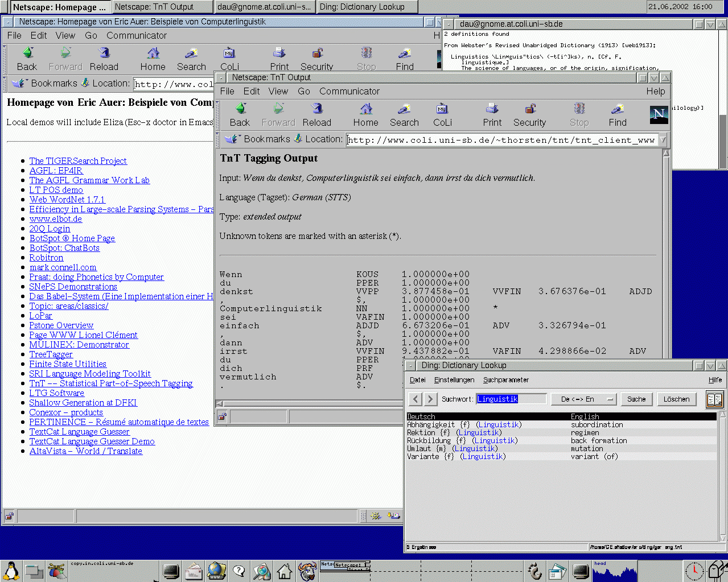
Task: Click Security icon in Homepage Netscape window
Action: (x=317, y=52)
